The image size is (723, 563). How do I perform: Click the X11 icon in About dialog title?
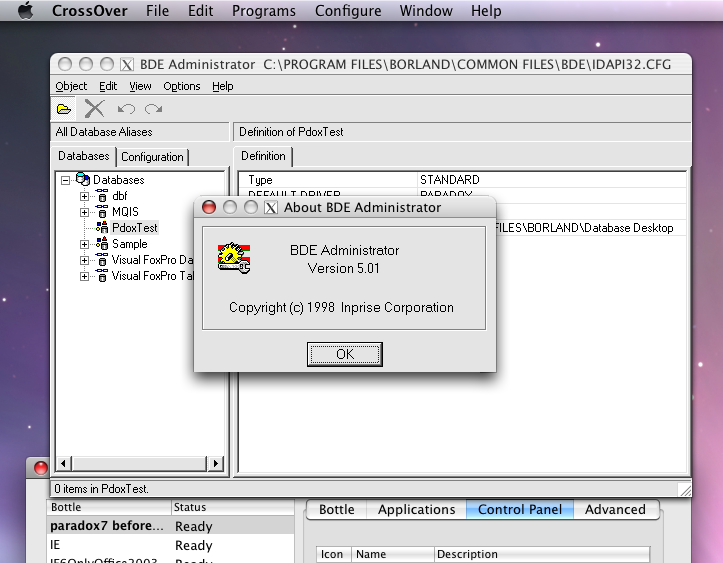point(271,207)
